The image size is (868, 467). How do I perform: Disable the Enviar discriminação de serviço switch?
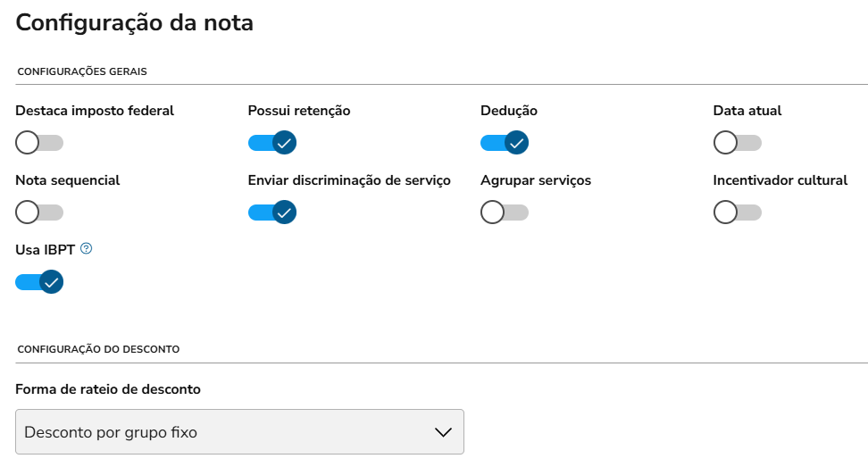[271, 213]
